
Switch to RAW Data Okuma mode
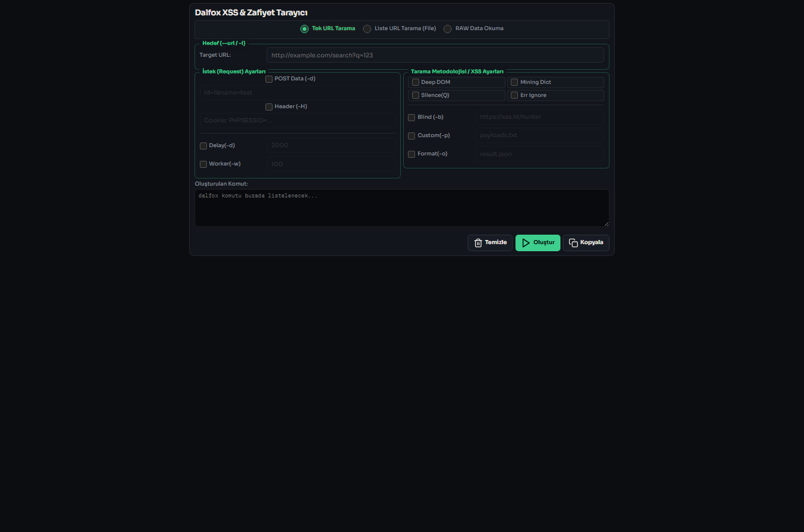[448, 29]
